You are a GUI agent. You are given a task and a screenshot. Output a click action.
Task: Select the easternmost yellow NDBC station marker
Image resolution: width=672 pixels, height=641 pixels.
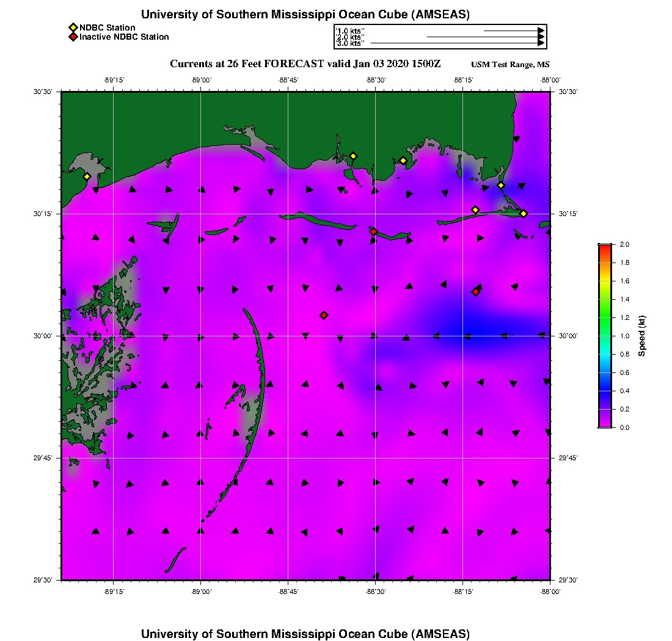coord(524,213)
